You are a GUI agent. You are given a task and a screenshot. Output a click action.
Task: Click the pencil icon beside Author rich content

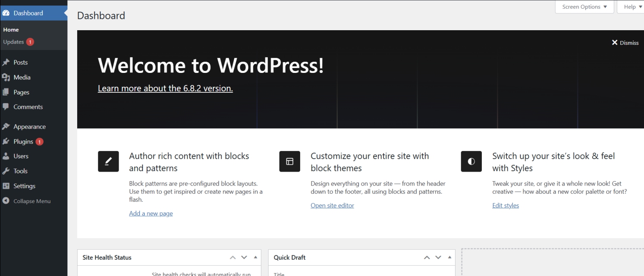[x=108, y=161]
